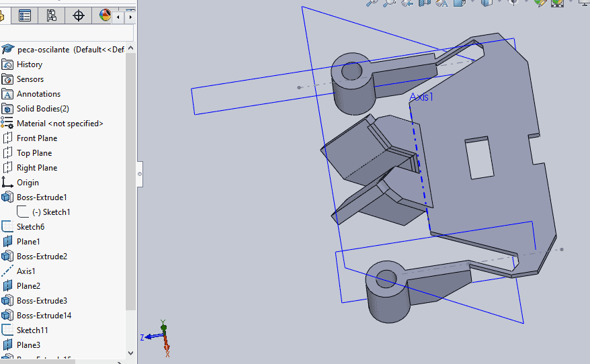Open the DisplayManager color sphere tab
590x364 pixels.
[x=104, y=15]
